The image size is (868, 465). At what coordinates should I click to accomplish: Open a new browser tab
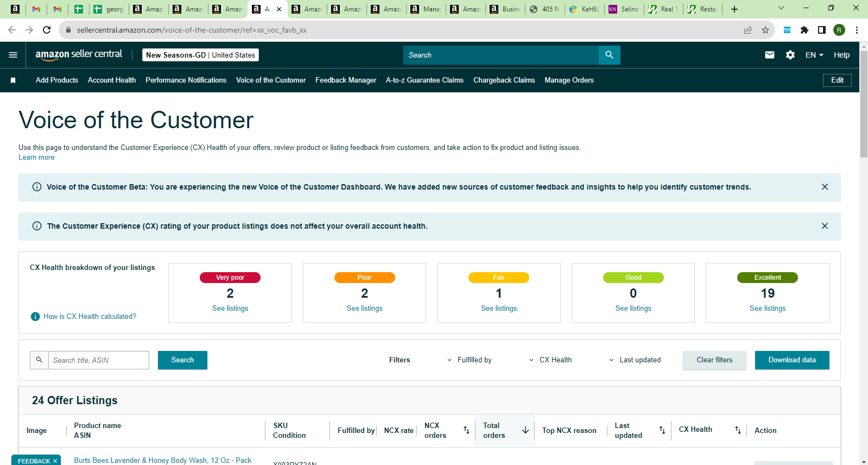coord(734,9)
